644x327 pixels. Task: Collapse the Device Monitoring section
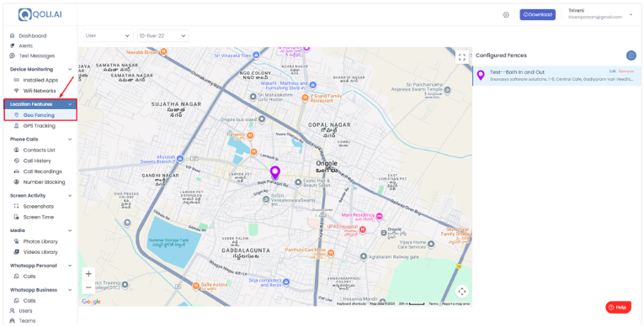pyautogui.click(x=70, y=69)
